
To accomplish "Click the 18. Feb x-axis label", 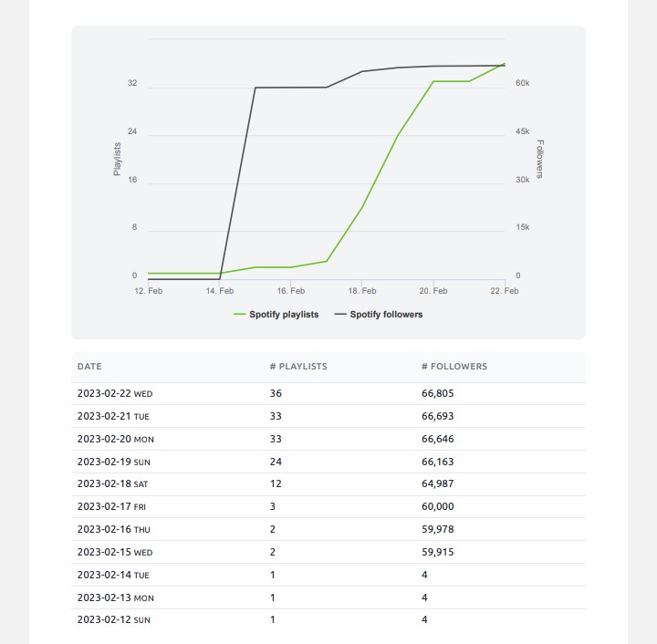I will point(362,291).
